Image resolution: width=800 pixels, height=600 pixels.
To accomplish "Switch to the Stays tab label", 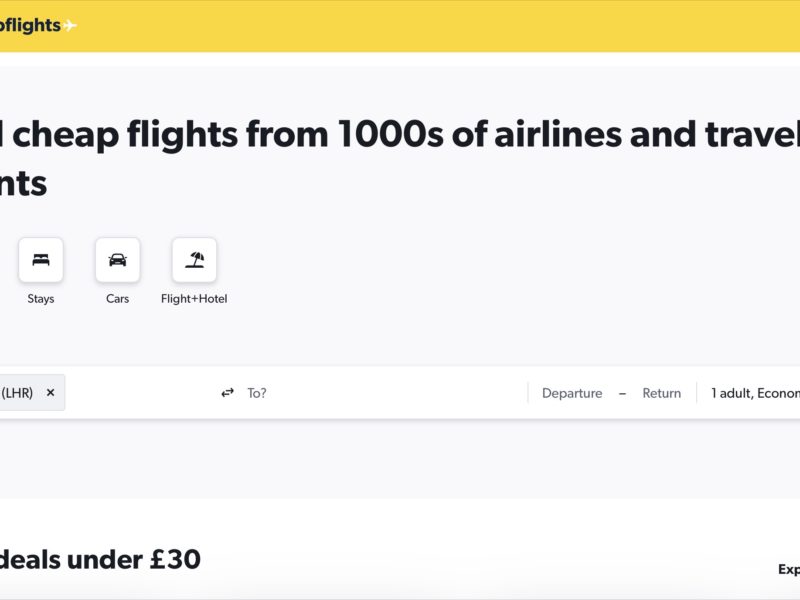I will [41, 298].
